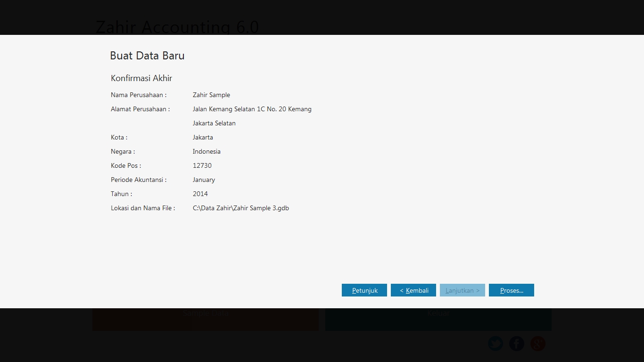The image size is (644, 362).
Task: Click the Kode Pos label
Action: (126, 165)
